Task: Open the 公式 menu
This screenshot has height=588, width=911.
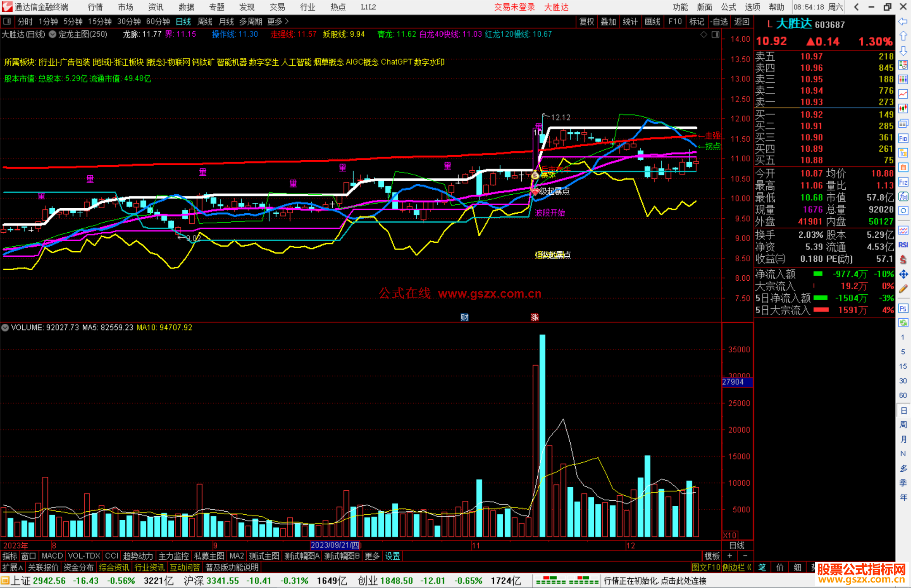Action: point(728,7)
